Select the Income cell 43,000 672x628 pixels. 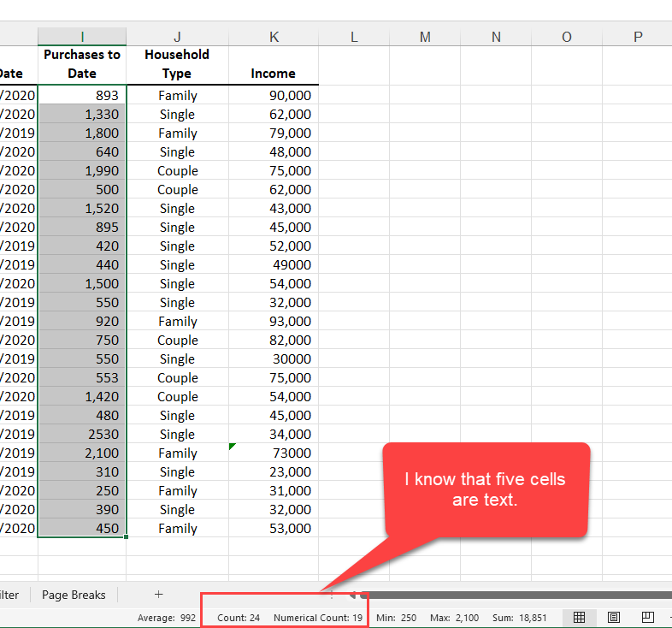pos(274,208)
